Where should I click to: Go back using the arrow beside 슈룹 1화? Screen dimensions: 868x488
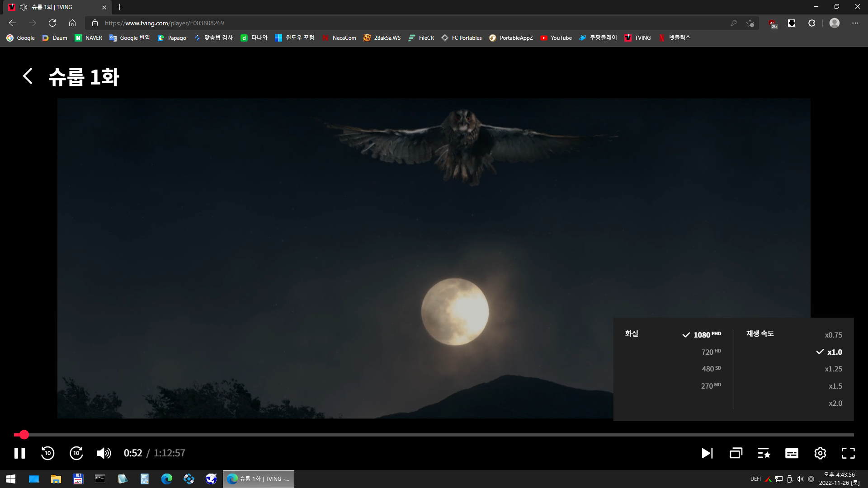(x=28, y=76)
